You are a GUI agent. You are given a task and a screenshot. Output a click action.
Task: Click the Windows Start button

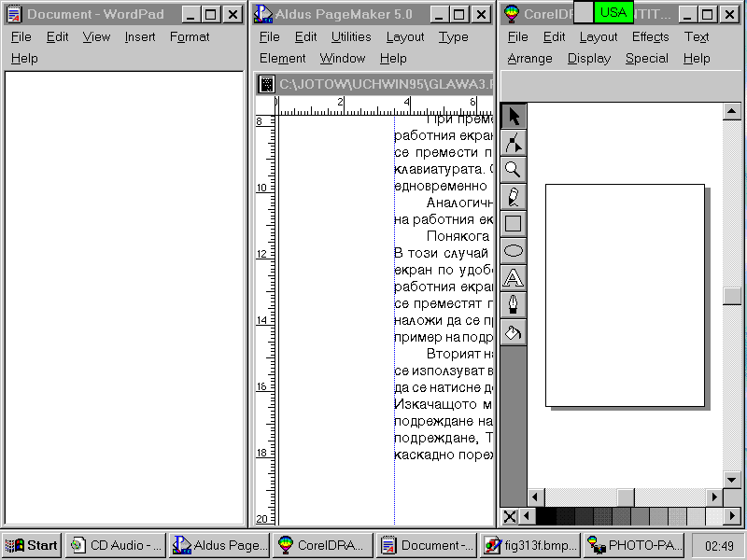coord(33,545)
